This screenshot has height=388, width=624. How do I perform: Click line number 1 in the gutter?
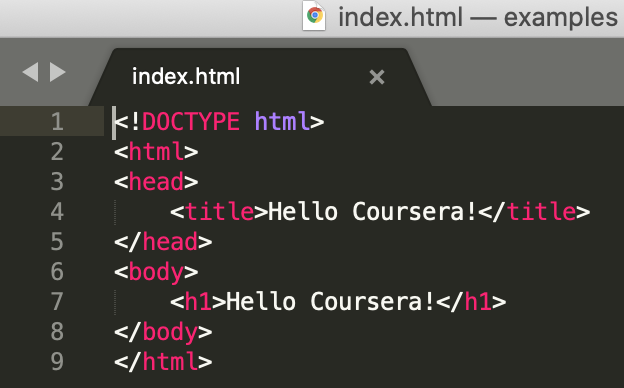(57, 121)
